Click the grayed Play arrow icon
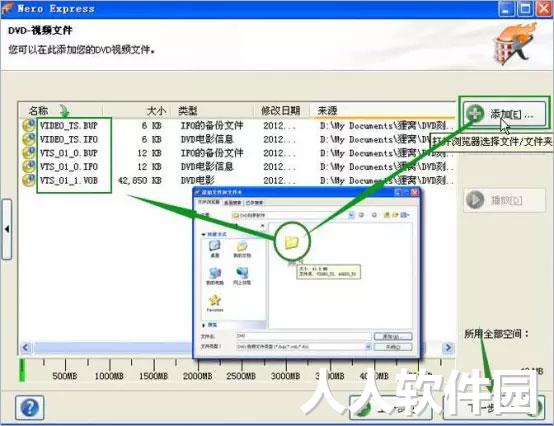554x426 pixels. (475, 200)
